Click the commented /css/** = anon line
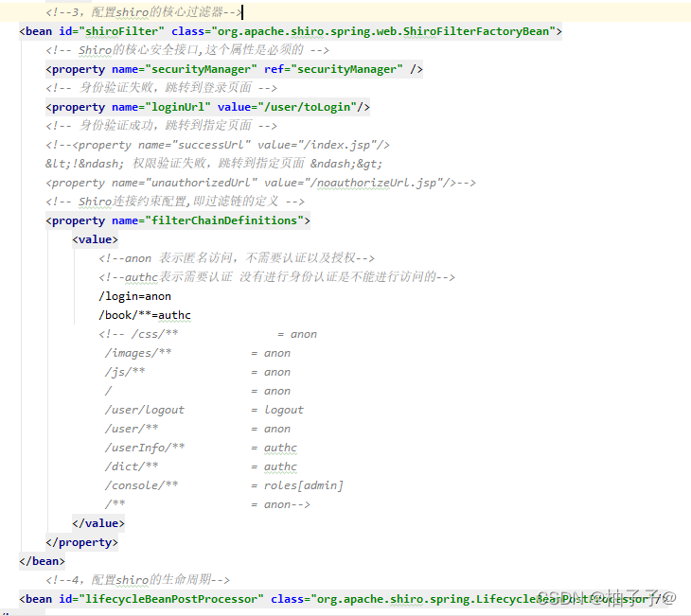Screen dimensions: 691x616 207,334
